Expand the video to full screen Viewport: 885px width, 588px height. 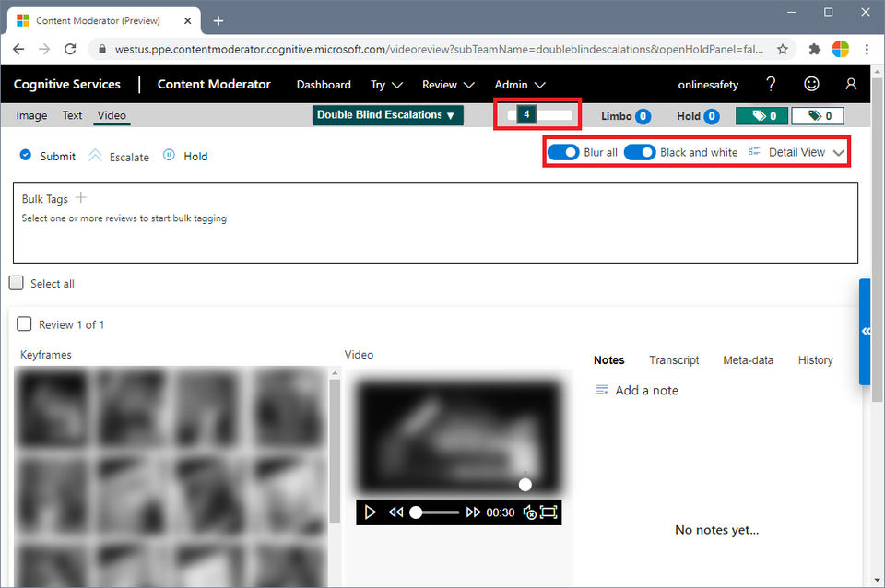549,512
